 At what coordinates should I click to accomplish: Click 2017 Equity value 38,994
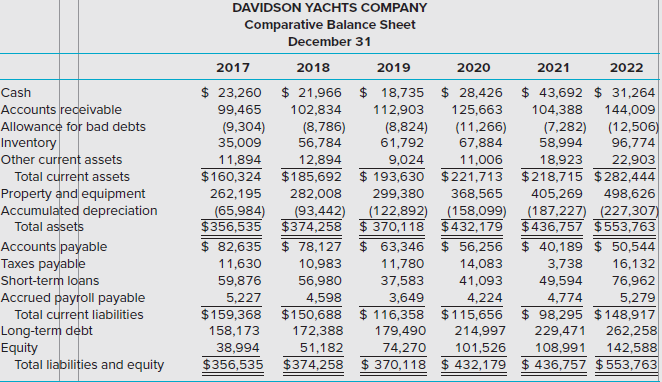(x=238, y=348)
